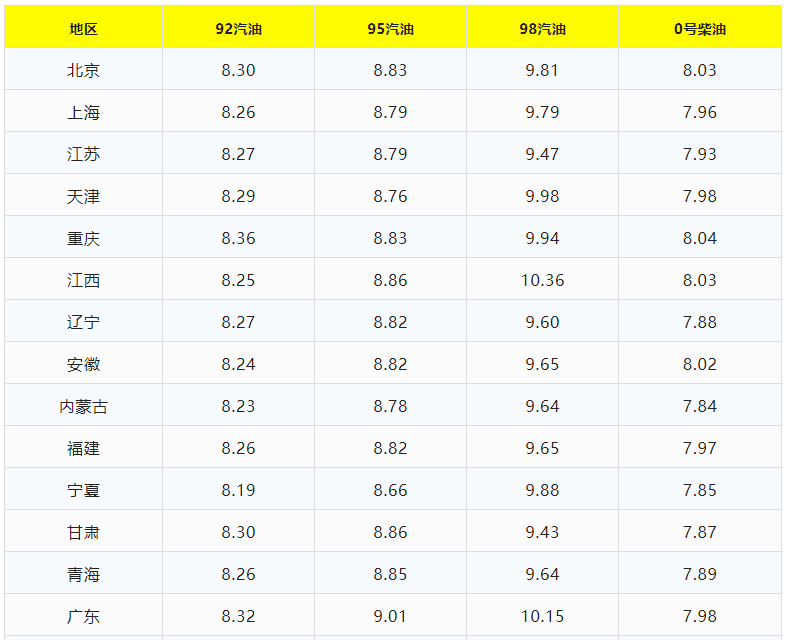Click 甘肃 0号柴油 price 7.87
The width and height of the screenshot is (786, 640).
(700, 532)
